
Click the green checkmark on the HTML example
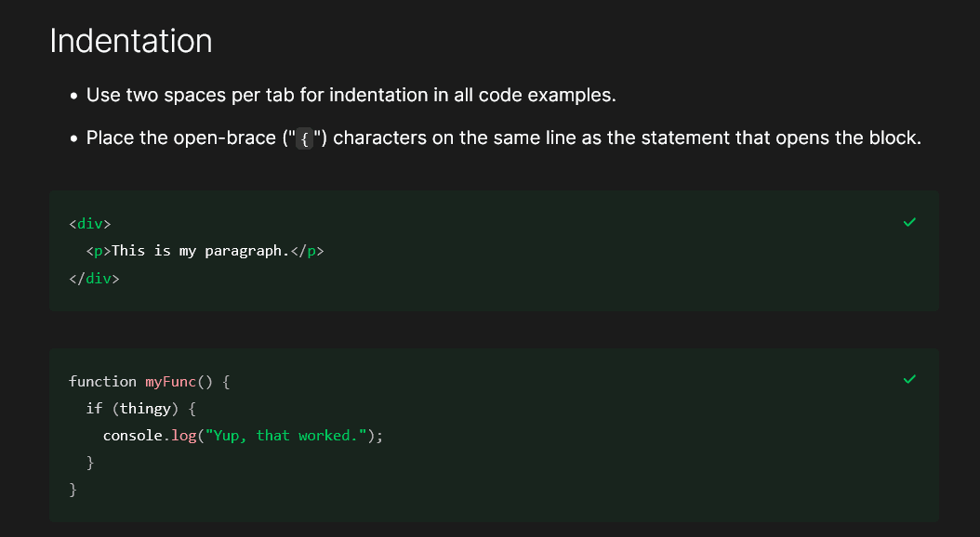pyautogui.click(x=909, y=222)
